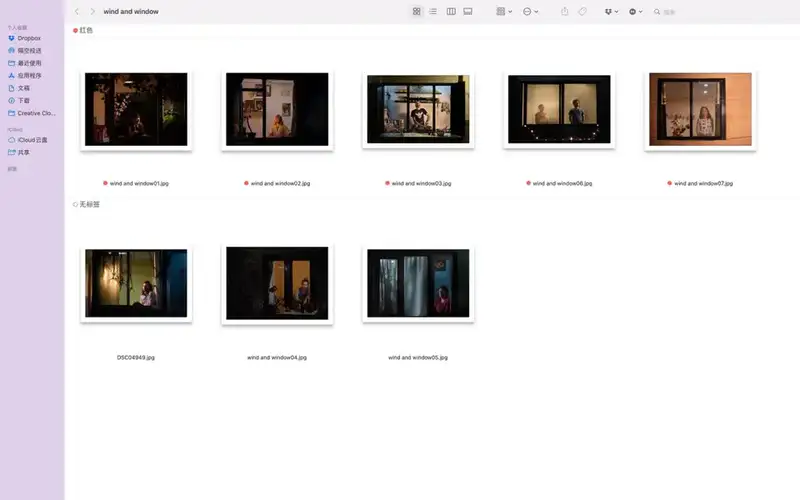
Task: Click the Share toolbar icon
Action: pos(564,11)
